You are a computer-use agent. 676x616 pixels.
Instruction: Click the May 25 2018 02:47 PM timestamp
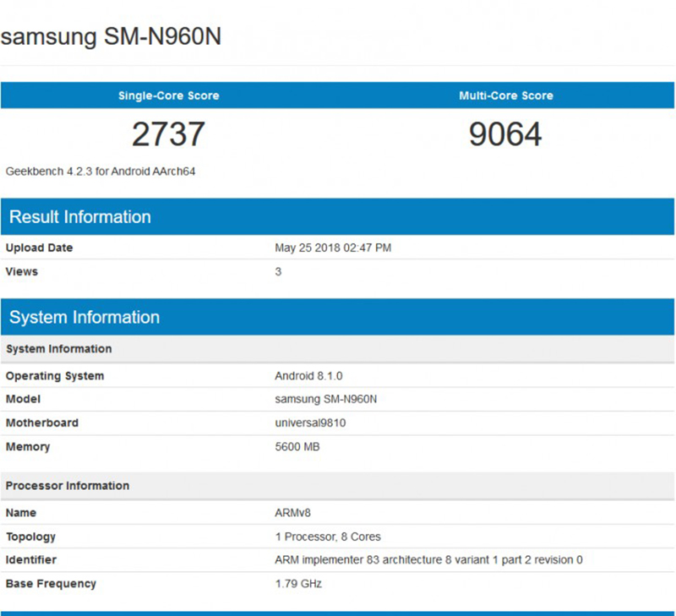coord(327,248)
